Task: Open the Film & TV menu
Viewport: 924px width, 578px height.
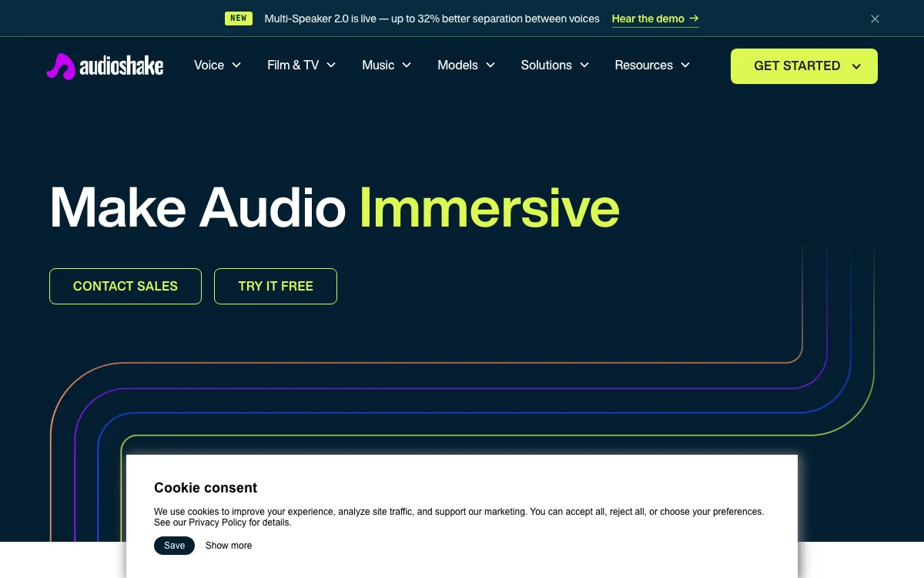Action: coord(301,66)
